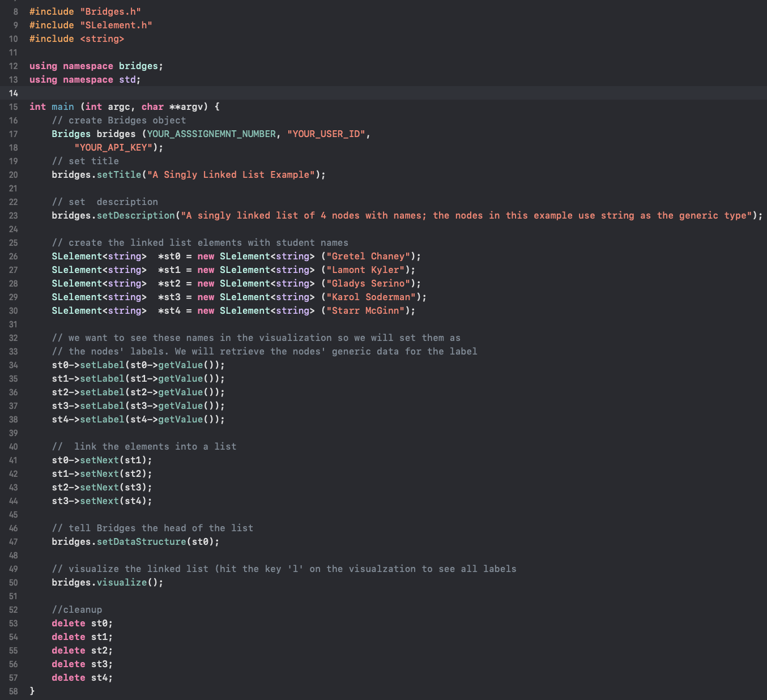767x700 pixels.
Task: Click line number 15 in the gutter
Action: (13, 107)
